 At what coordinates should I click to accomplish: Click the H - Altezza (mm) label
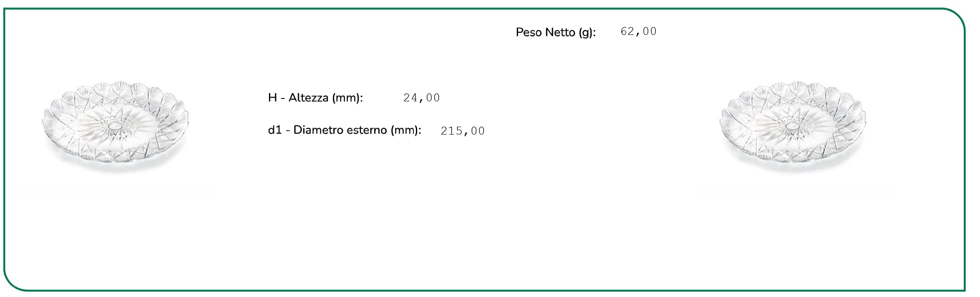[x=315, y=98]
